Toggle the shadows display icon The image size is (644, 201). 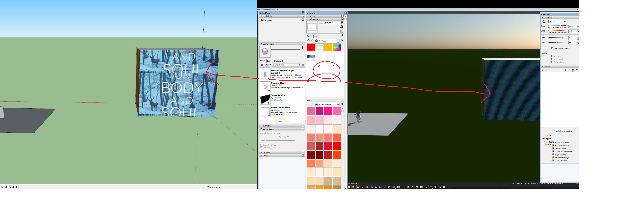tap(544, 22)
